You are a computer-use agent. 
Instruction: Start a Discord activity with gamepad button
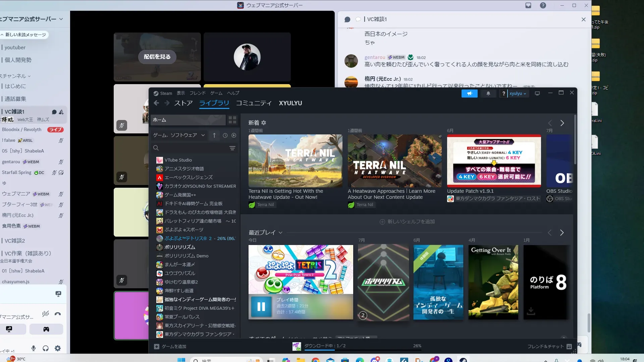click(46, 329)
